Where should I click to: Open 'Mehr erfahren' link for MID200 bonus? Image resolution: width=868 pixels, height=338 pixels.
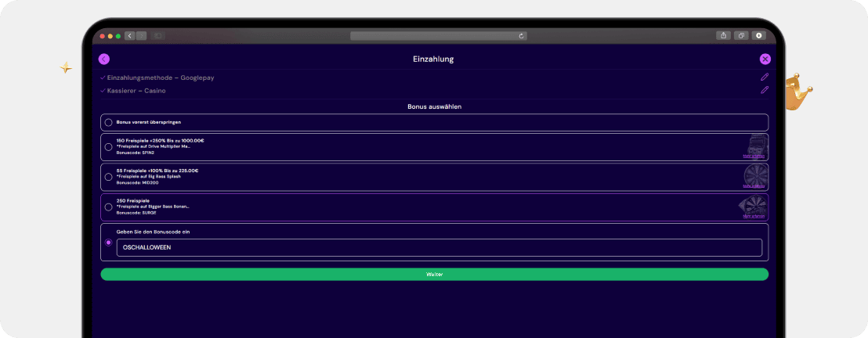pos(754,186)
